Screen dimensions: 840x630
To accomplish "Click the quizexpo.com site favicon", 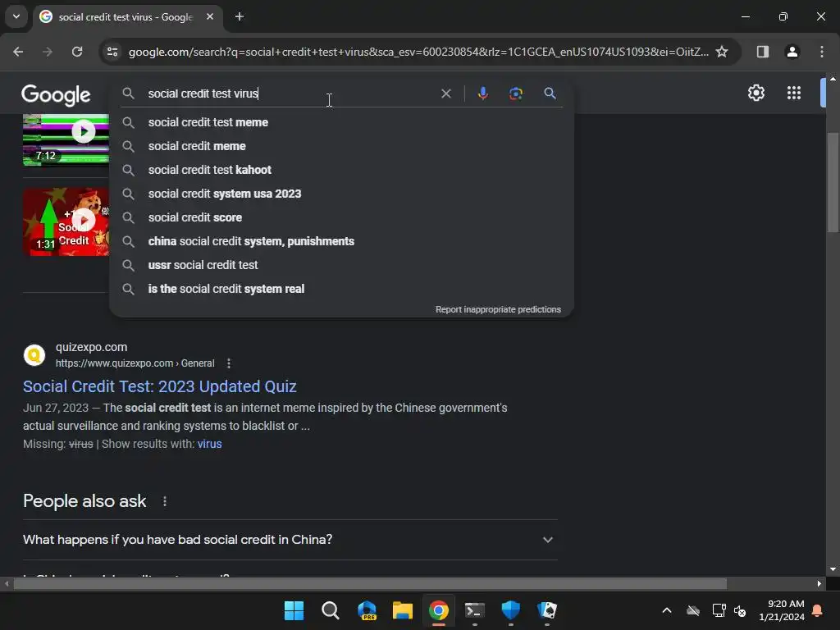I will [34, 355].
